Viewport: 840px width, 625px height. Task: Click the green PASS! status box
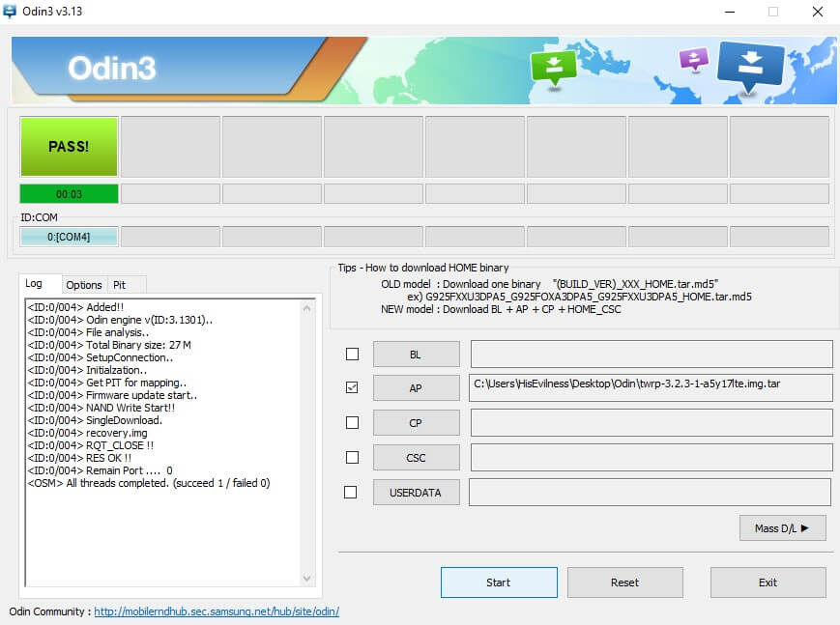click(69, 146)
